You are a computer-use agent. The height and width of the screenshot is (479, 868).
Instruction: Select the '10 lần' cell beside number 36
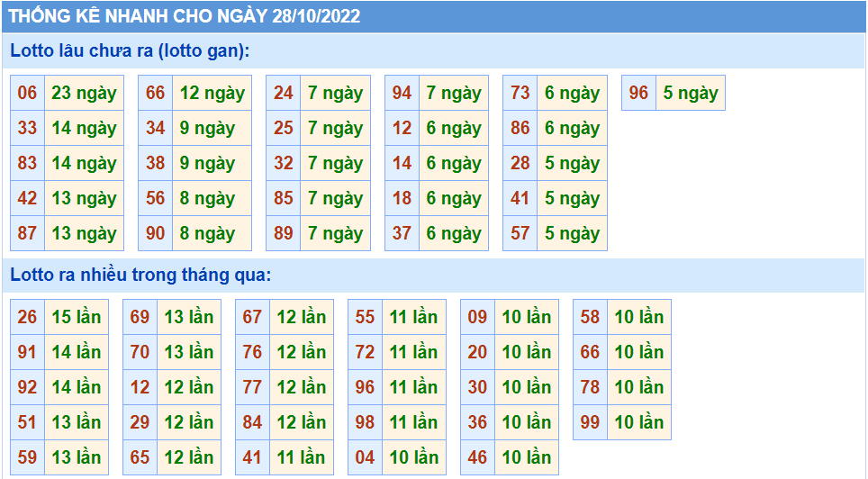[x=527, y=422]
